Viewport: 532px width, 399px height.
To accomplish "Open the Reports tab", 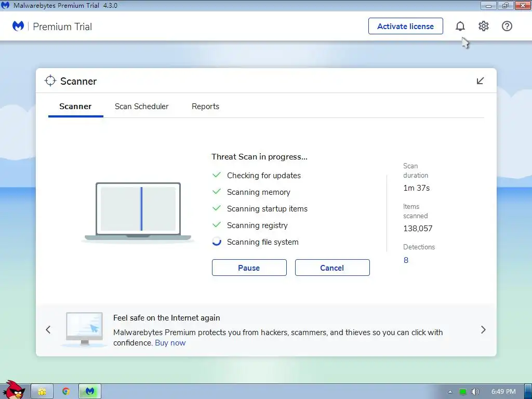I will [205, 107].
